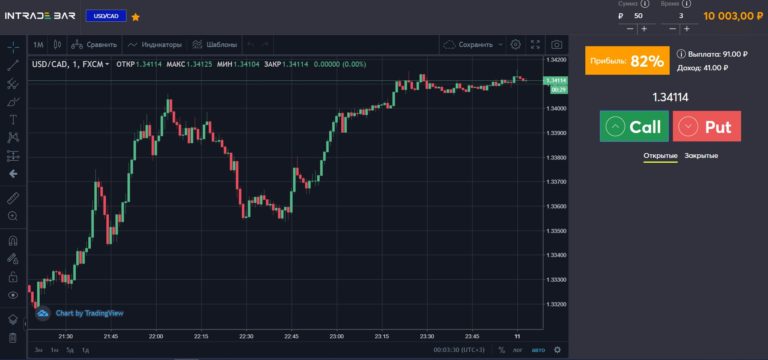This screenshot has width=768, height=360.
Task: Click the Прибыль 82% profit badge
Action: pyautogui.click(x=627, y=60)
